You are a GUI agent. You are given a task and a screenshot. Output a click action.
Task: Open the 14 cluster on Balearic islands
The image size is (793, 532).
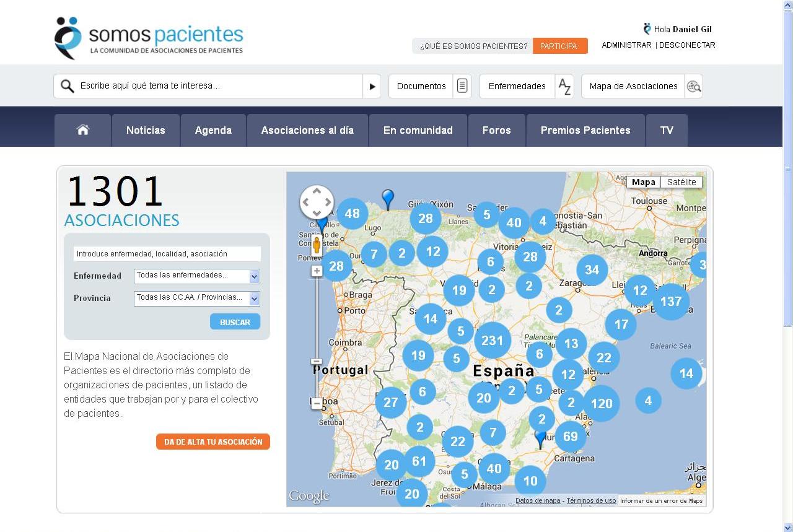(686, 373)
